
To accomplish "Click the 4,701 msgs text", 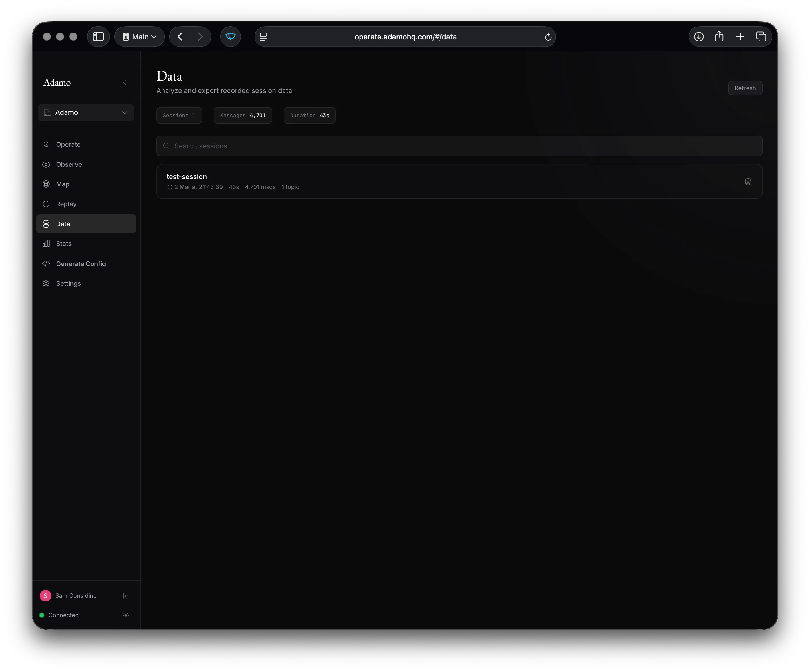I will [260, 187].
